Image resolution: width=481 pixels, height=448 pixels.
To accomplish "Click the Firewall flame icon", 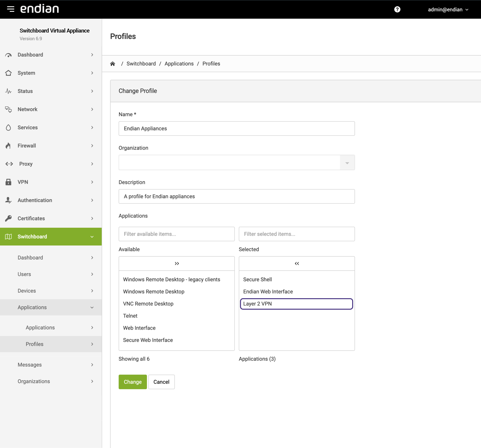I will pyautogui.click(x=8, y=146).
